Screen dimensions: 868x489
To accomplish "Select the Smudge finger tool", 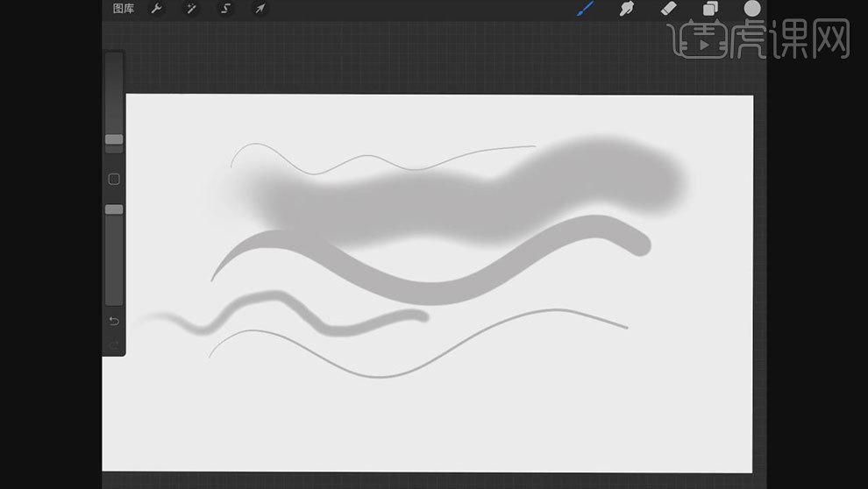I will (627, 8).
